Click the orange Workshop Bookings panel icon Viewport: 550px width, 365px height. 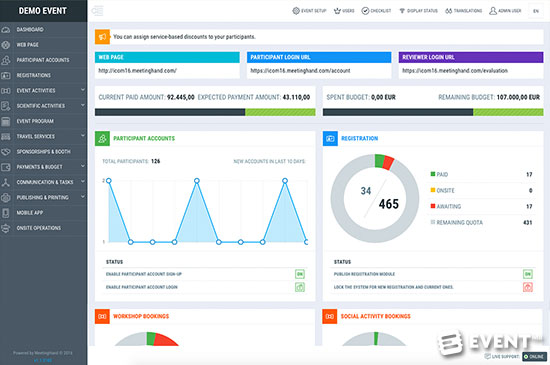pyautogui.click(x=102, y=316)
